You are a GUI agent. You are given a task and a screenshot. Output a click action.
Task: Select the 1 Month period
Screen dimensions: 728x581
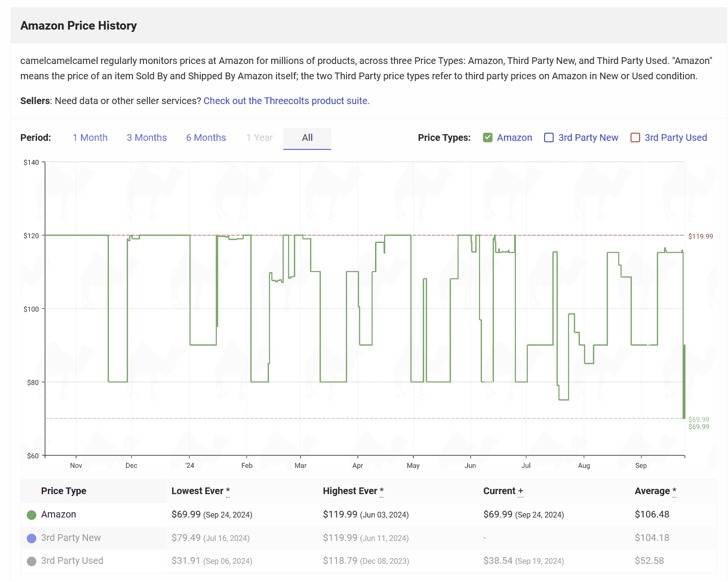point(90,137)
